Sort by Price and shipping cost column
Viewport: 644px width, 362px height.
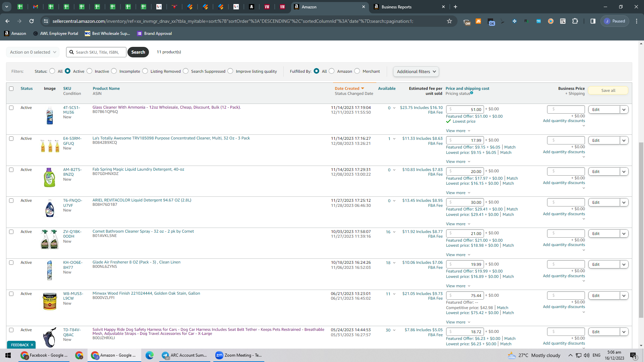(x=467, y=88)
